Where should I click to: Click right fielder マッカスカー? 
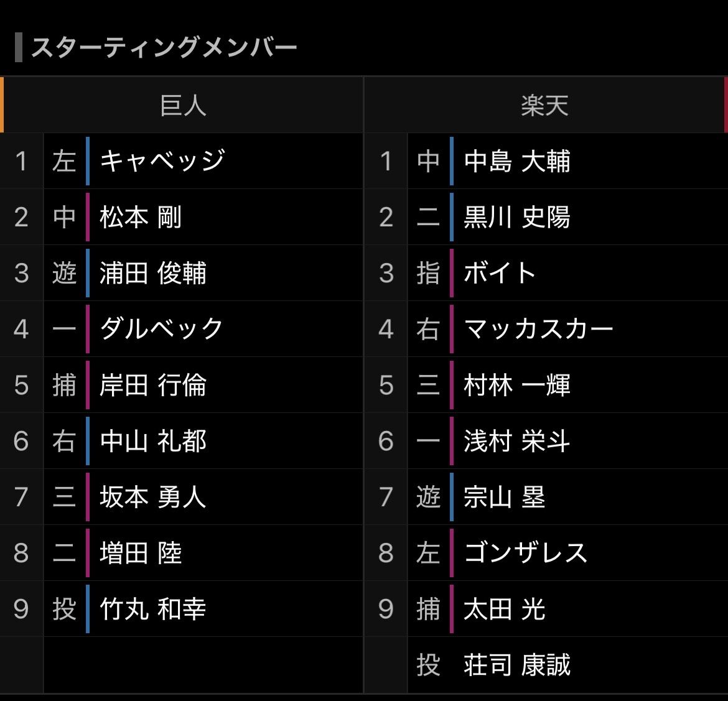point(539,329)
